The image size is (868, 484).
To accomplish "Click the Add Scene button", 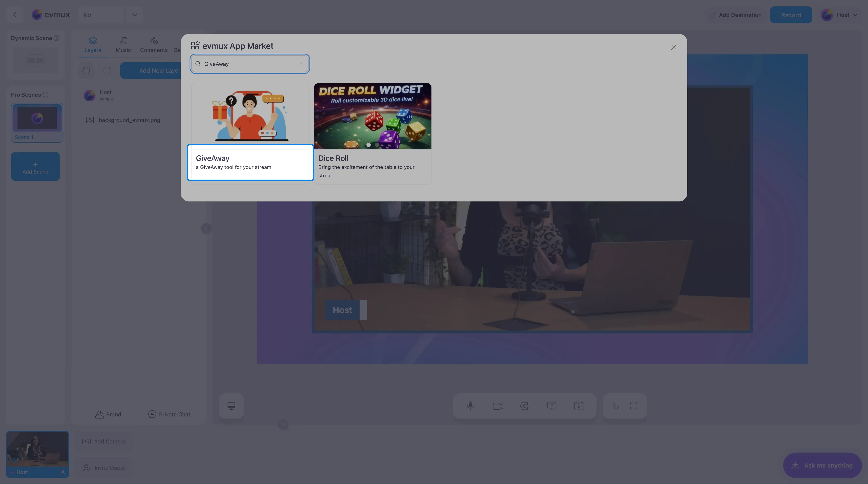I will point(35,166).
